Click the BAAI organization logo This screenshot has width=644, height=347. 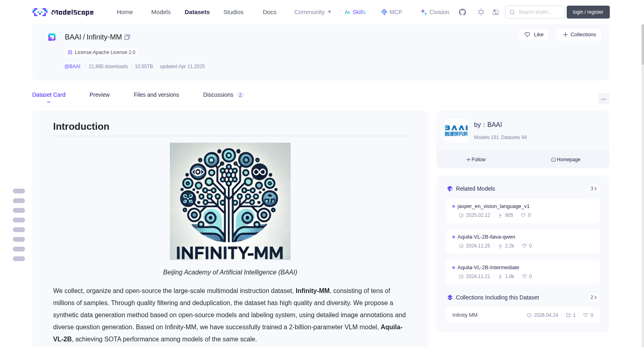click(456, 131)
